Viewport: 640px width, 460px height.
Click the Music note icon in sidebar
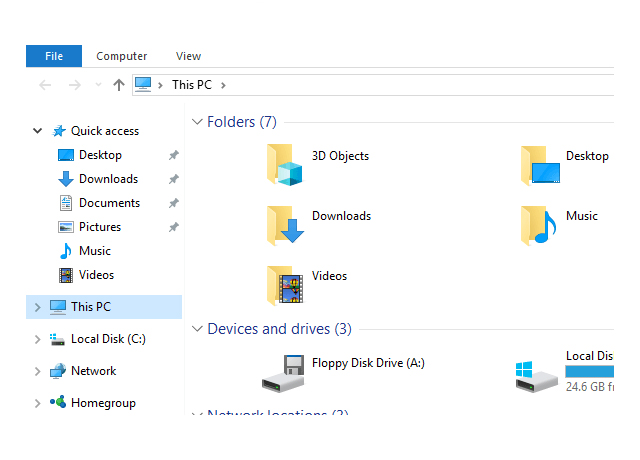click(x=65, y=251)
